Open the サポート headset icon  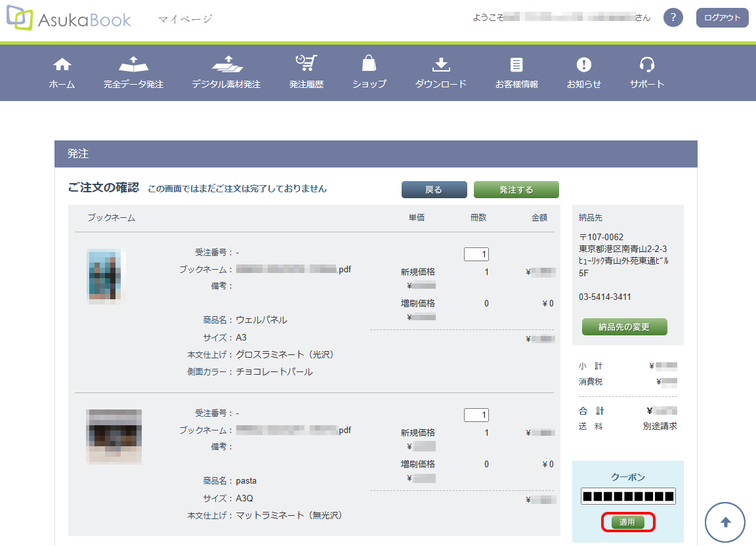[x=647, y=64]
